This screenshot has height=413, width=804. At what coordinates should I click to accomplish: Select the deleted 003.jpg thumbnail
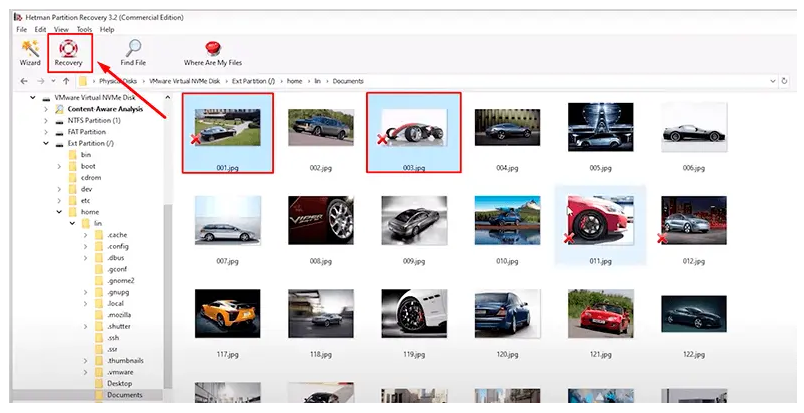coord(414,127)
